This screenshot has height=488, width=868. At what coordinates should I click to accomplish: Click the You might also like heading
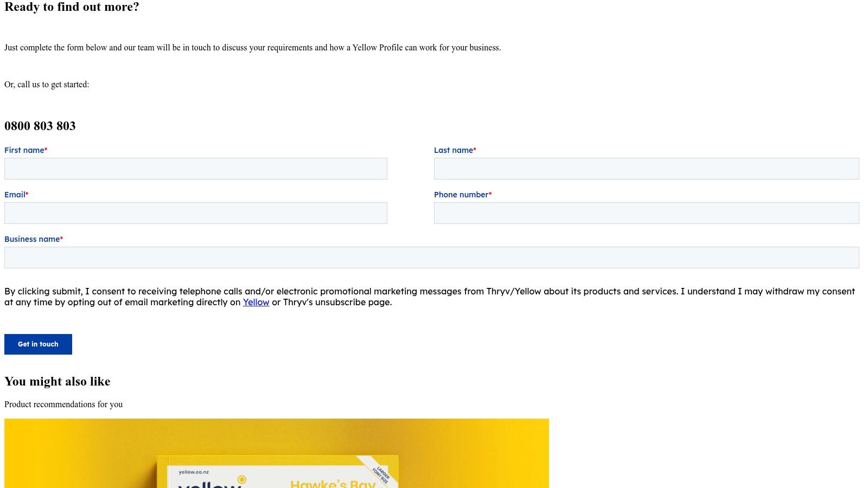[x=57, y=381]
